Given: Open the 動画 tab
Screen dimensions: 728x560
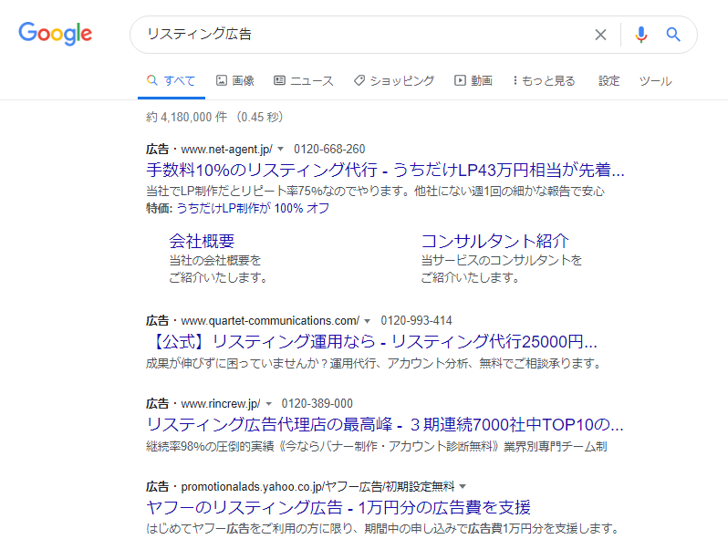Looking at the screenshot, I should [473, 81].
